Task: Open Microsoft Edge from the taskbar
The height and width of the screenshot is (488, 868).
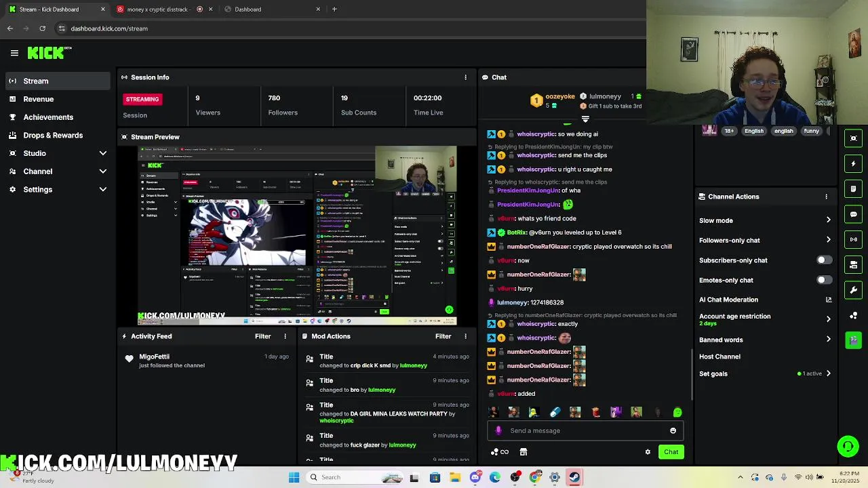Action: [495, 477]
